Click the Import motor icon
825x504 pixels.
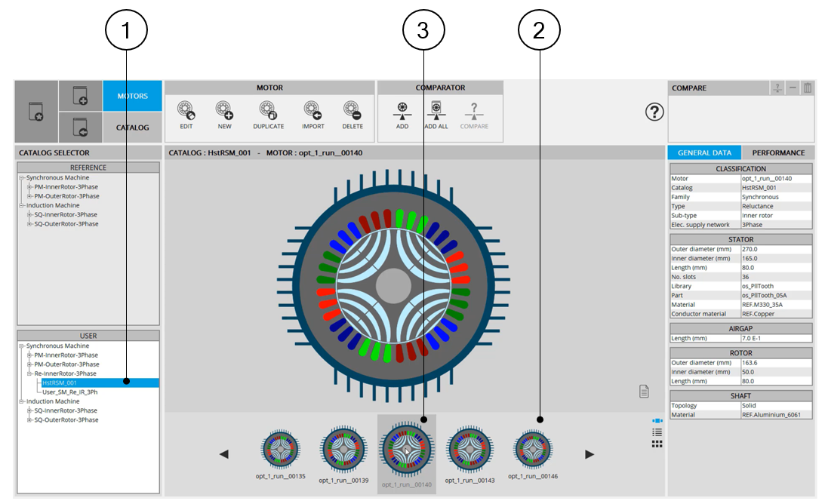[312, 112]
